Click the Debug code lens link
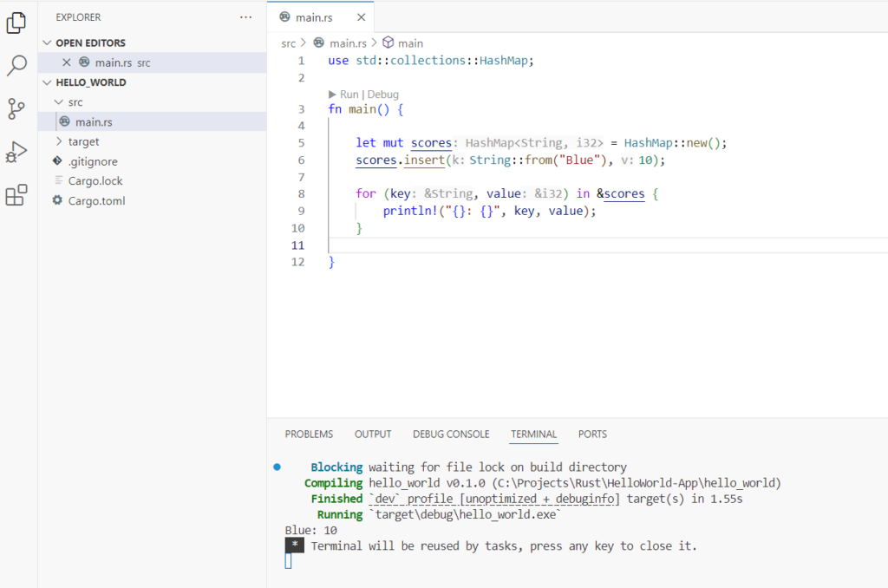Screen dimensions: 888x588 (382, 94)
